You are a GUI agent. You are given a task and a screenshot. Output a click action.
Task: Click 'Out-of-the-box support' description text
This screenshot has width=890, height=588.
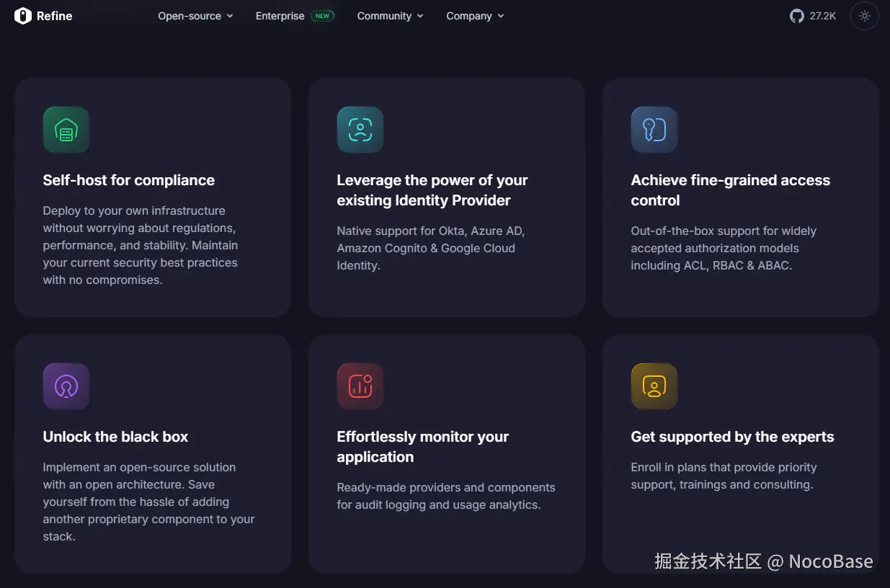pos(724,249)
